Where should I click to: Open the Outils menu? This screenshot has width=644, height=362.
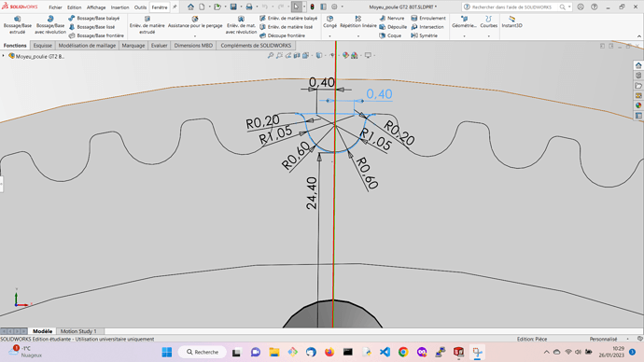(x=140, y=7)
